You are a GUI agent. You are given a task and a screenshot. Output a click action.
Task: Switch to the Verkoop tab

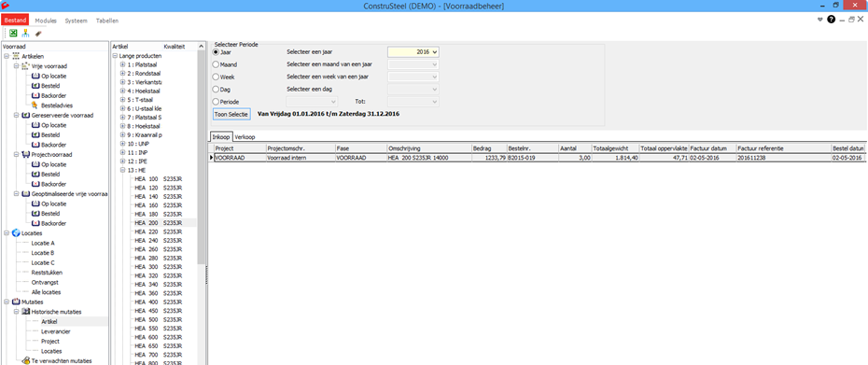pyautogui.click(x=245, y=137)
